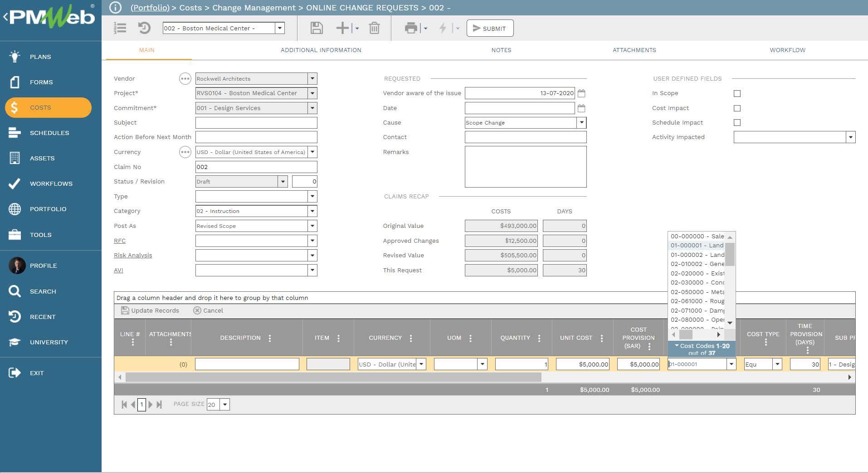Screen dimensions: 868x473
Task: Open Plans in the sidebar
Action: 40,57
